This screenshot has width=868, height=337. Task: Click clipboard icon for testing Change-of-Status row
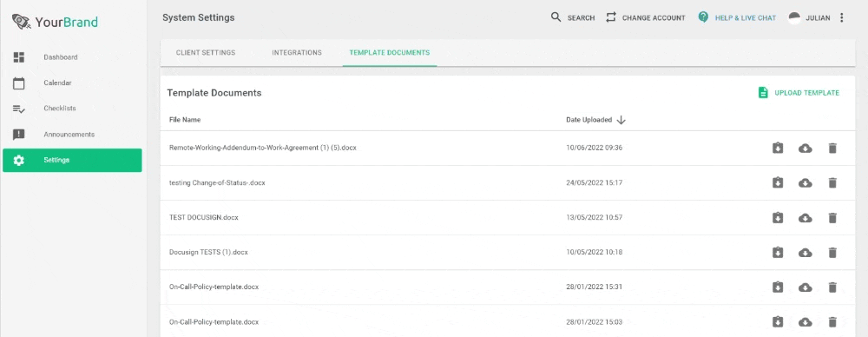click(x=778, y=183)
